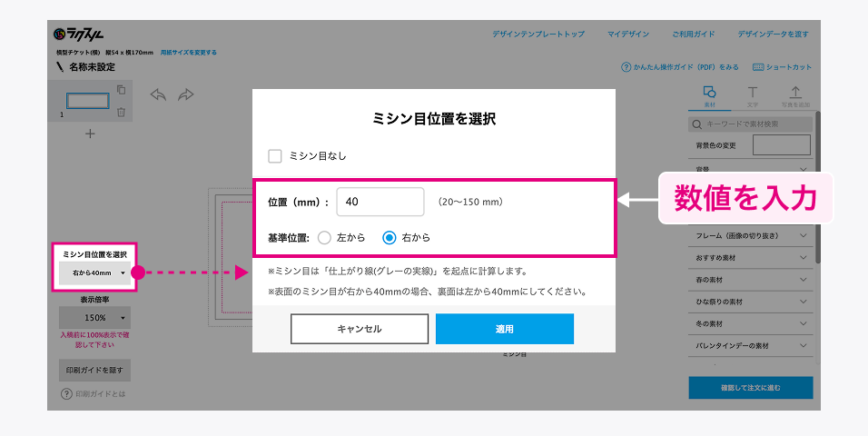
Task: Expand おすすめ素材 section
Action: click(751, 258)
